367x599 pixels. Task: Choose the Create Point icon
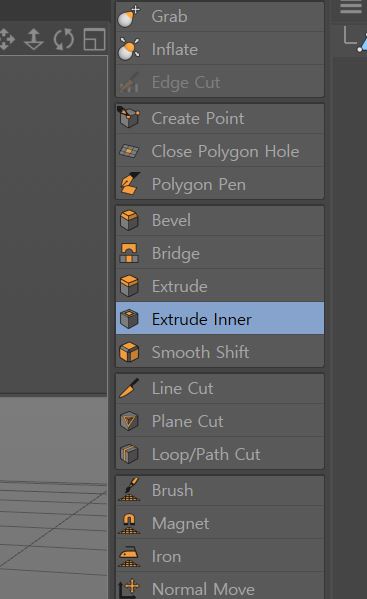pyautogui.click(x=129, y=118)
